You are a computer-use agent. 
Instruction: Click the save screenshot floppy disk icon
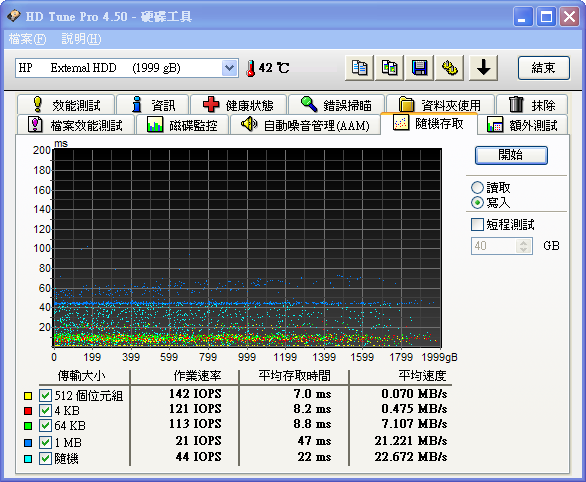tap(419, 68)
